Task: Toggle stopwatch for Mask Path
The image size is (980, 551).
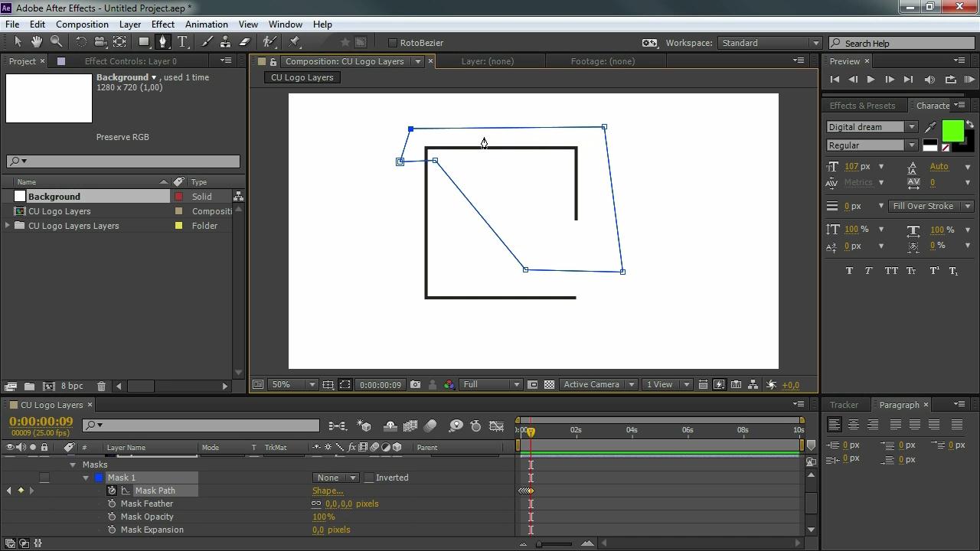Action: 112,491
